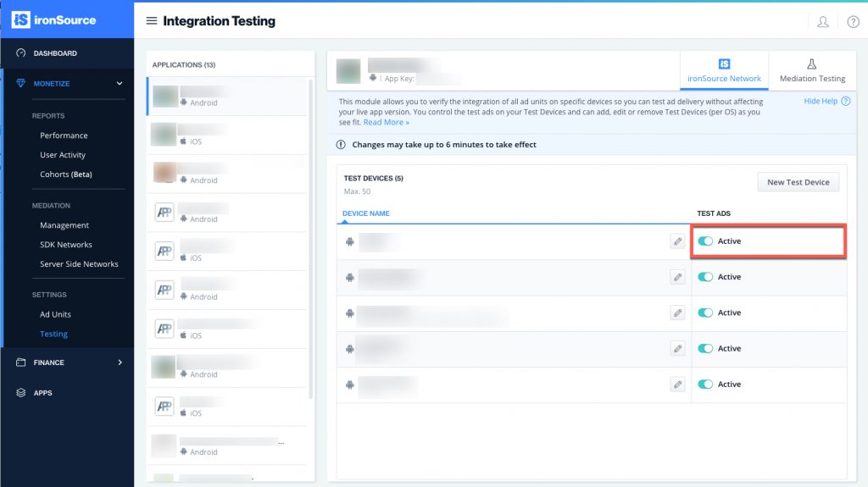Click the TEST DEVICES (5) heading
Image resolution: width=868 pixels, height=487 pixels.
[x=374, y=178]
